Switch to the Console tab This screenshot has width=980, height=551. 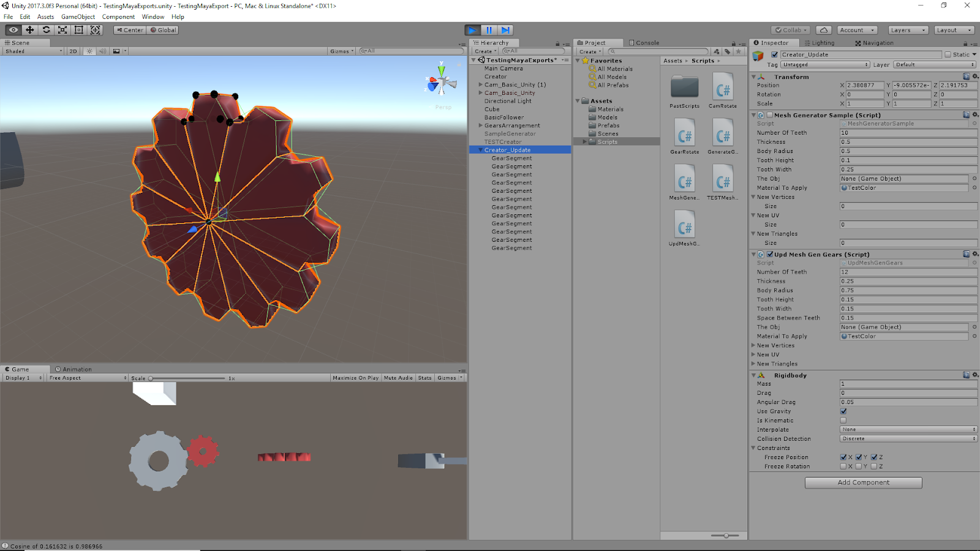[644, 43]
